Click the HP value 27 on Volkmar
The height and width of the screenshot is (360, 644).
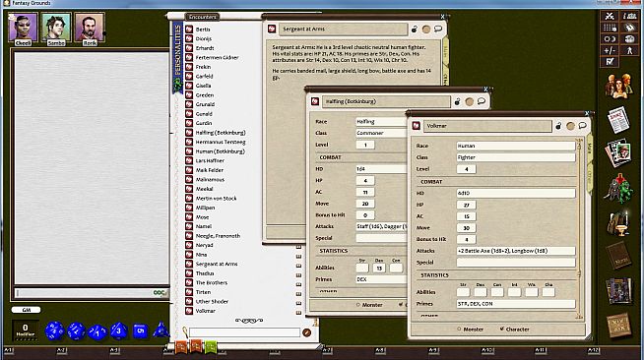(466, 205)
